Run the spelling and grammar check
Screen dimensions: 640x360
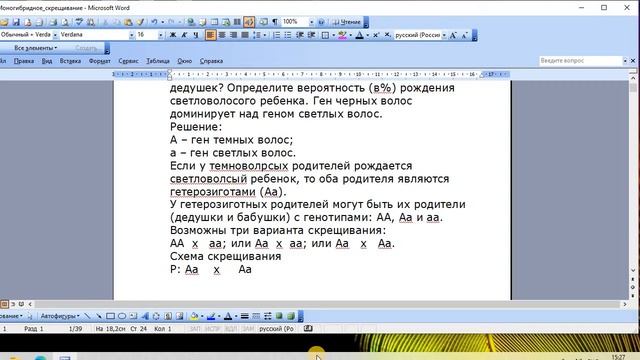click(x=79, y=22)
